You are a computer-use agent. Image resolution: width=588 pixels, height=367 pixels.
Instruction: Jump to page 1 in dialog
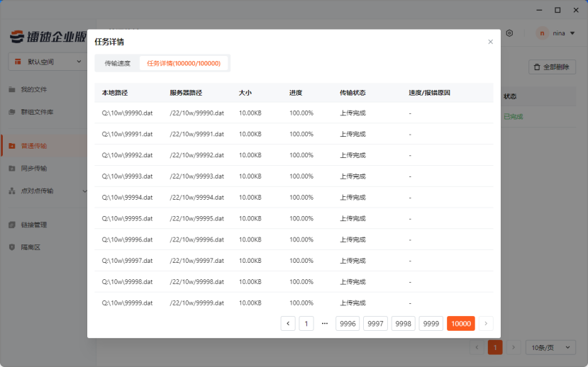point(306,324)
